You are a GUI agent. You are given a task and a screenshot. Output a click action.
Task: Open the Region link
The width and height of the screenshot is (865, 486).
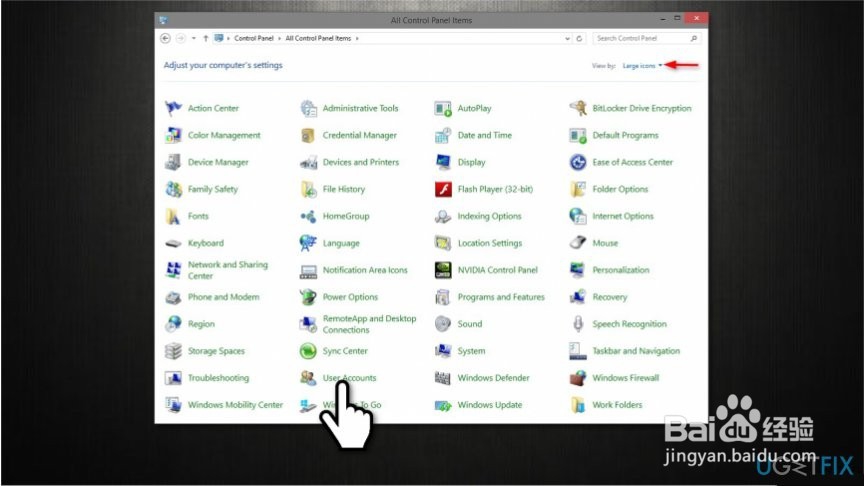(201, 324)
